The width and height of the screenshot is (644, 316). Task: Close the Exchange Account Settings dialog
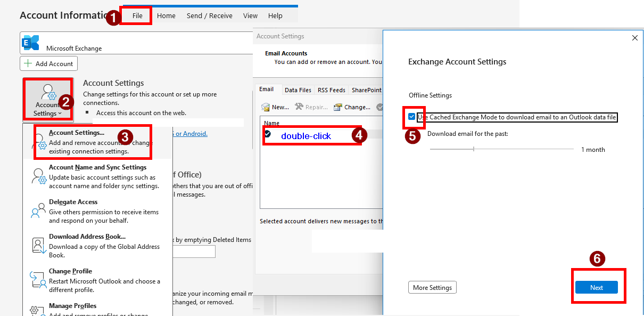[634, 38]
